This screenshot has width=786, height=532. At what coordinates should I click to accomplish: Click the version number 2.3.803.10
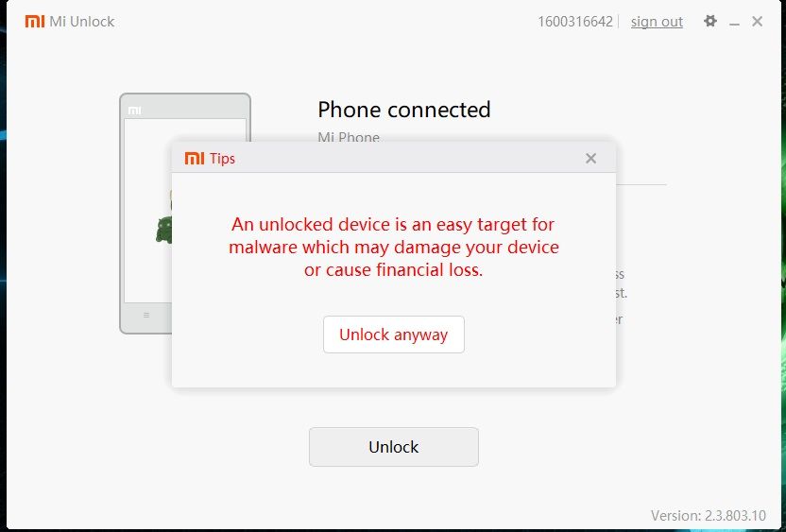pos(734,515)
